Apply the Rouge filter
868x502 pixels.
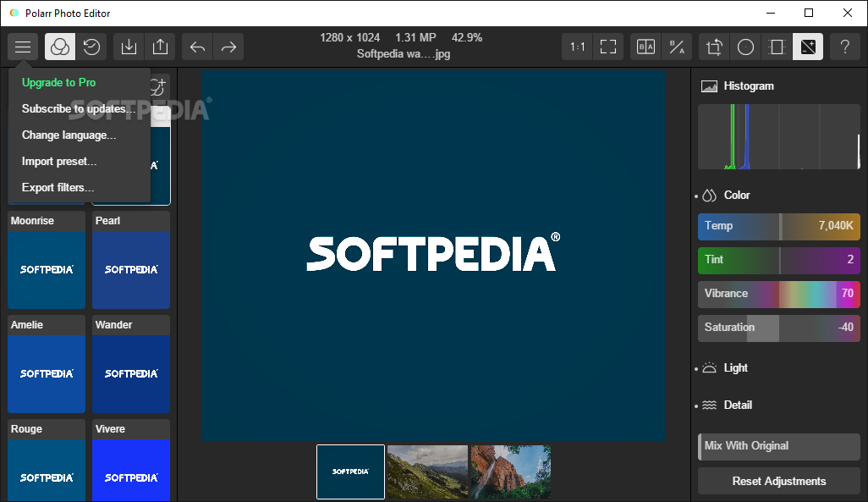click(x=47, y=461)
